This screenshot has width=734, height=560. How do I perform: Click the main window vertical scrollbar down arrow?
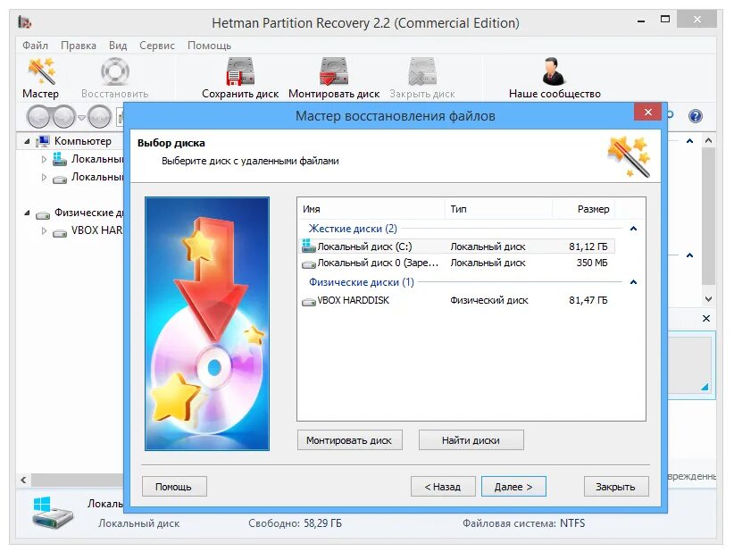[x=708, y=298]
